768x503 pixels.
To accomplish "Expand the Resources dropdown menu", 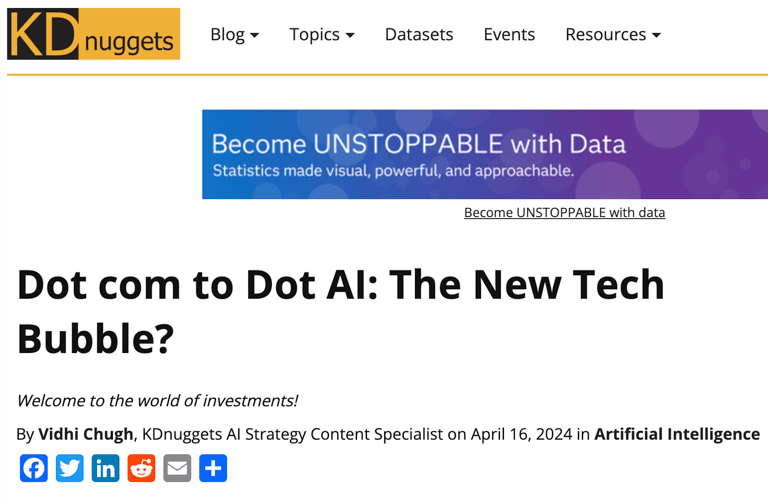I will (613, 34).
